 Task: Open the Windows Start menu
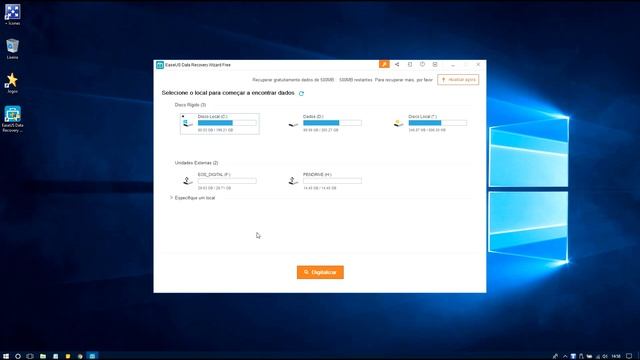coord(6,356)
